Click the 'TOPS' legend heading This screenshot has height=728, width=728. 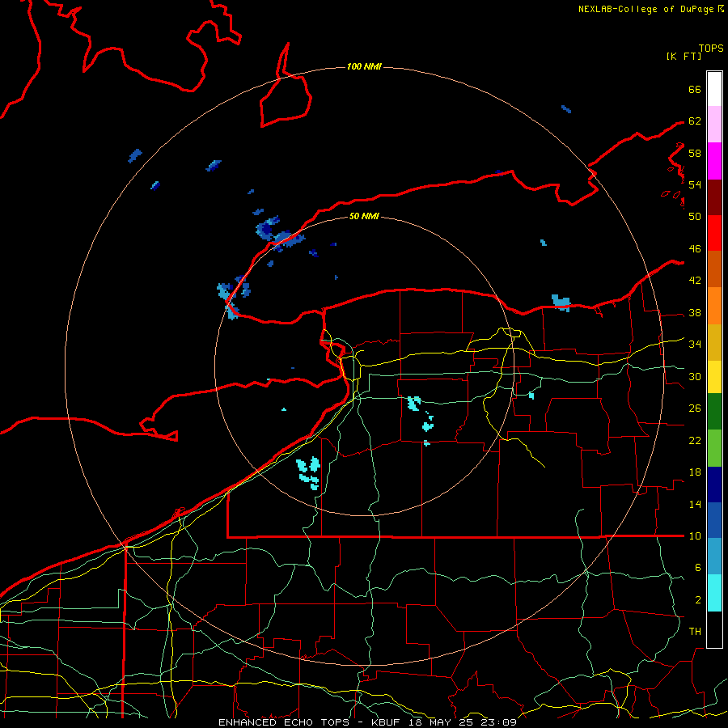(x=711, y=49)
